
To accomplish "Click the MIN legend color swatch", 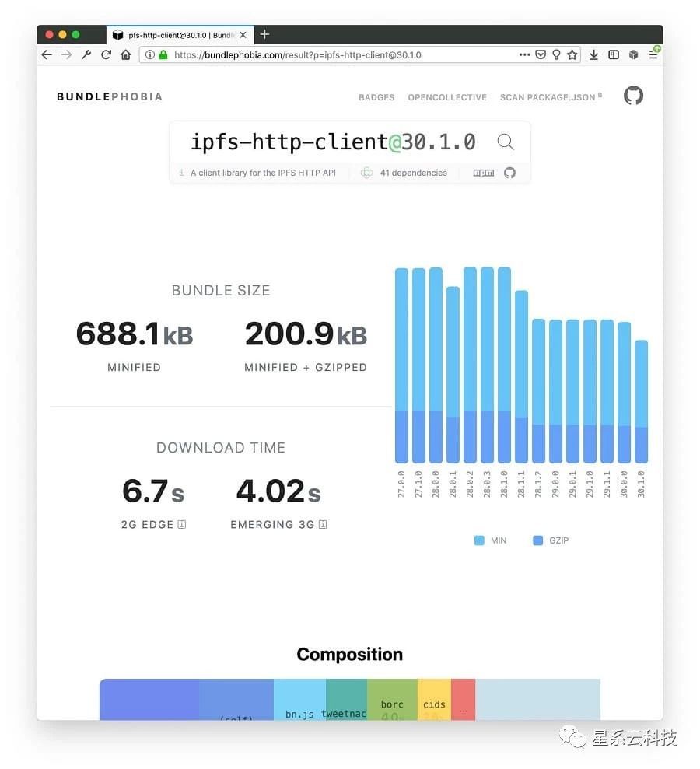I will (x=479, y=540).
